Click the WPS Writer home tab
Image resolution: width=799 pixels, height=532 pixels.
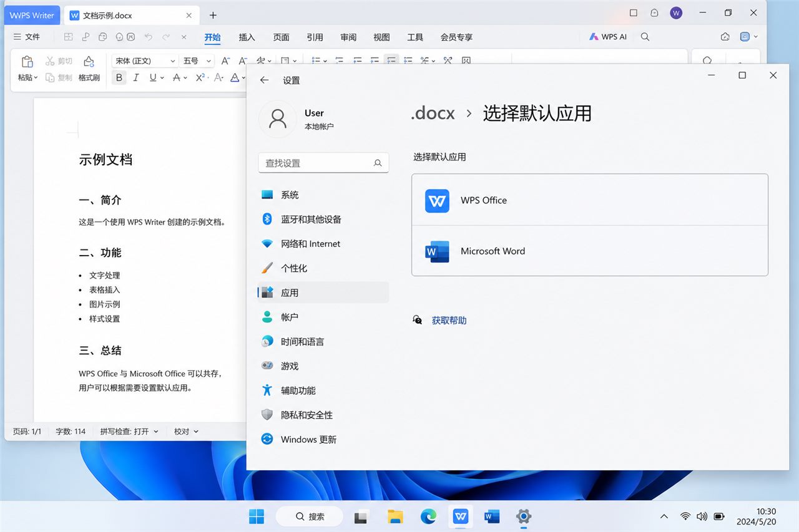pyautogui.click(x=32, y=15)
